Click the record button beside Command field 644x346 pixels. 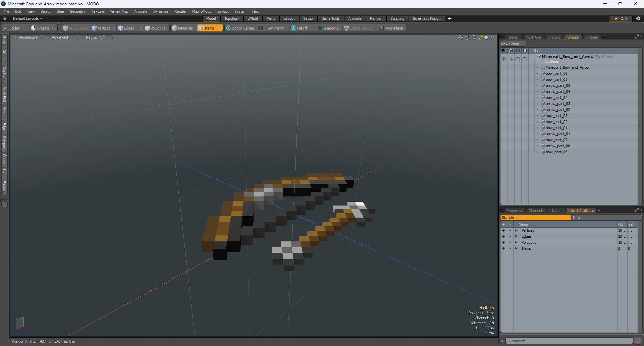pos(638,341)
